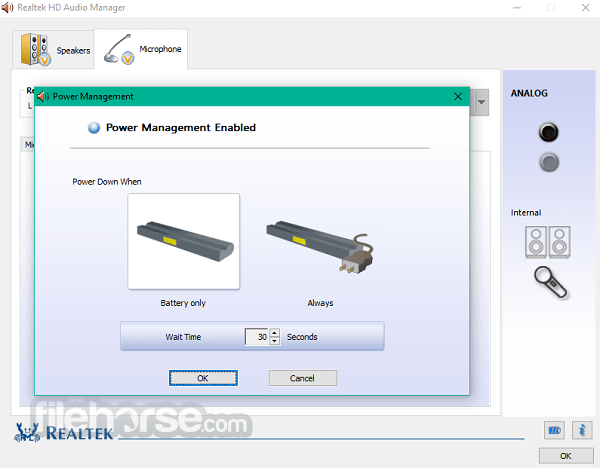The height and width of the screenshot is (468, 600).
Task: Choose the Always power-down battery-with-plug image
Action: pos(320,247)
